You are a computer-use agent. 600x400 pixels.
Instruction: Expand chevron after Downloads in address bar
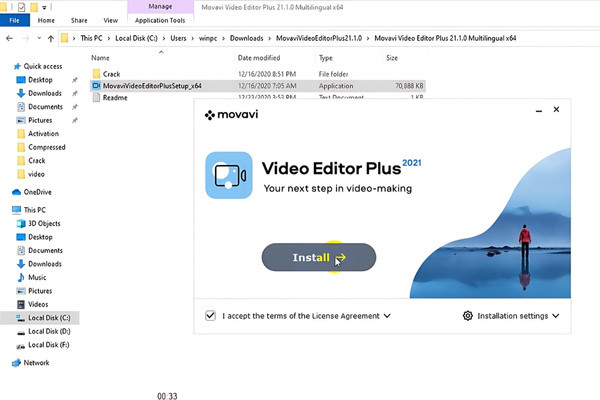pyautogui.click(x=269, y=38)
